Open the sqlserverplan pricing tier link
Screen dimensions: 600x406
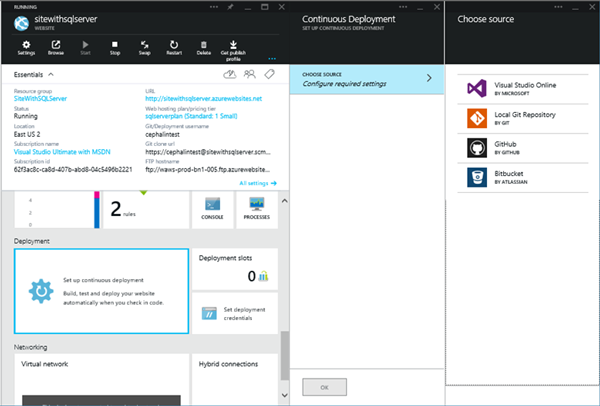[191, 116]
